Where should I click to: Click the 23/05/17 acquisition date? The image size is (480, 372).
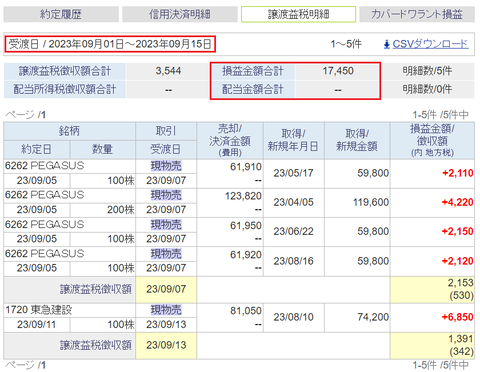(x=293, y=173)
